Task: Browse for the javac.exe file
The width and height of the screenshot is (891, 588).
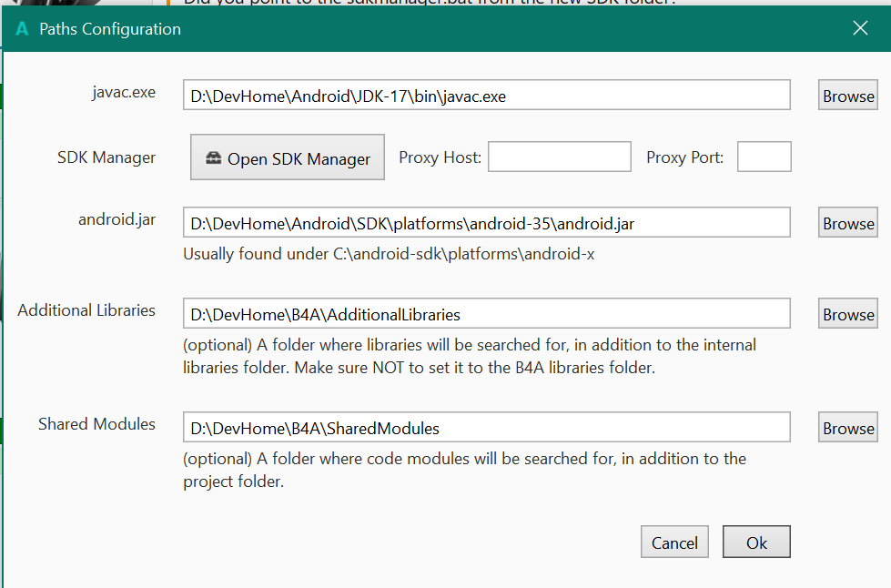Action: tap(848, 95)
